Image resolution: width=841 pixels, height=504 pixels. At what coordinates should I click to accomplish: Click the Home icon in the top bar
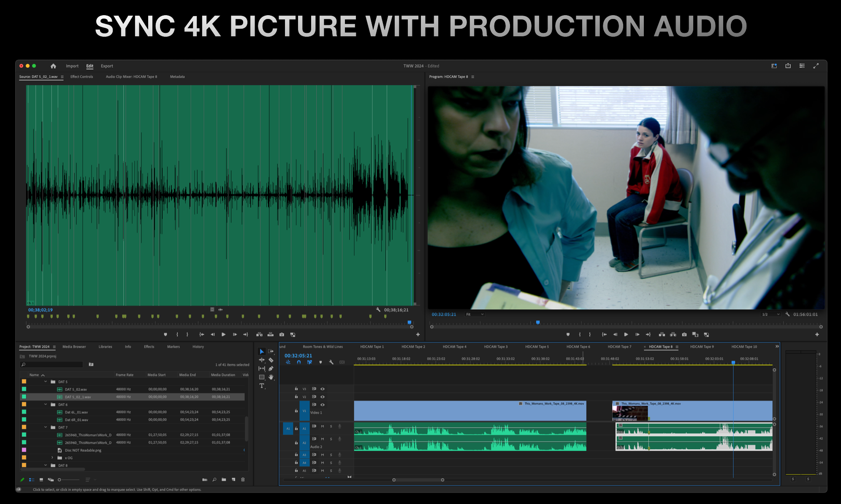tap(53, 66)
